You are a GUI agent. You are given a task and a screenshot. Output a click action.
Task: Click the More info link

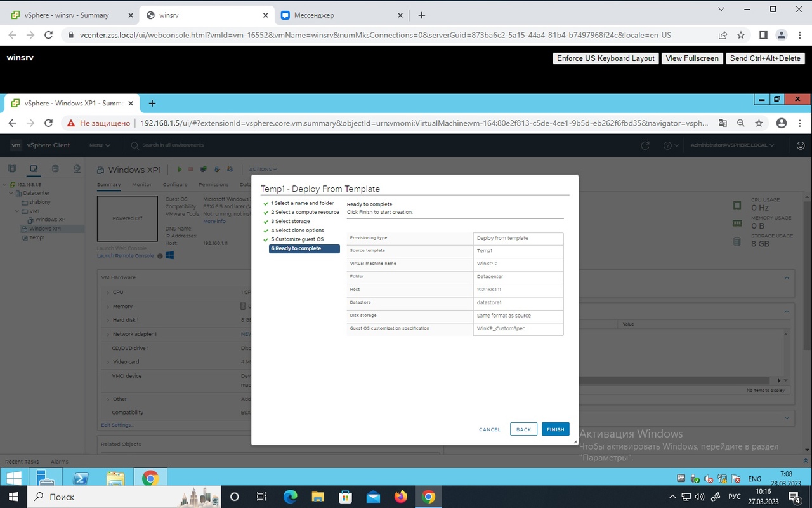coord(214,221)
